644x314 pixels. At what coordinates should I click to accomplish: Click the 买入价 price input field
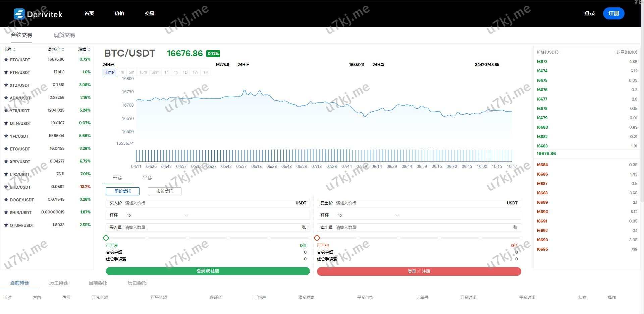click(x=208, y=203)
